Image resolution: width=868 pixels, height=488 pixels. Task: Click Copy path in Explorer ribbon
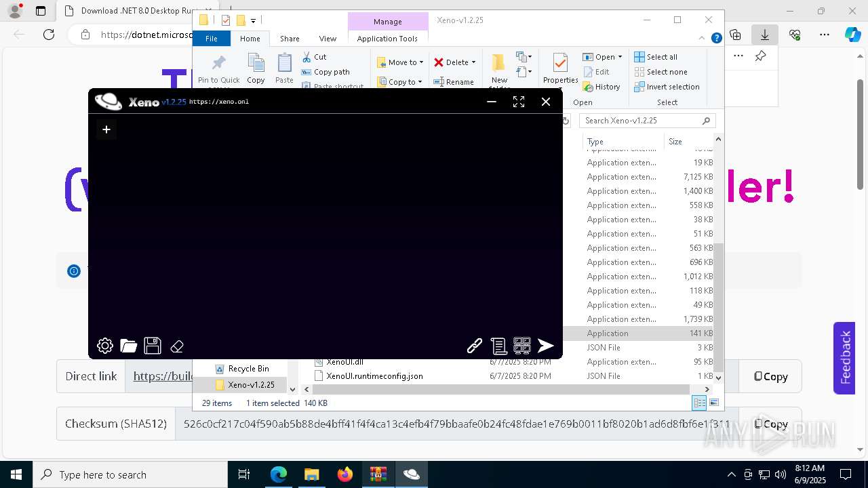point(325,72)
